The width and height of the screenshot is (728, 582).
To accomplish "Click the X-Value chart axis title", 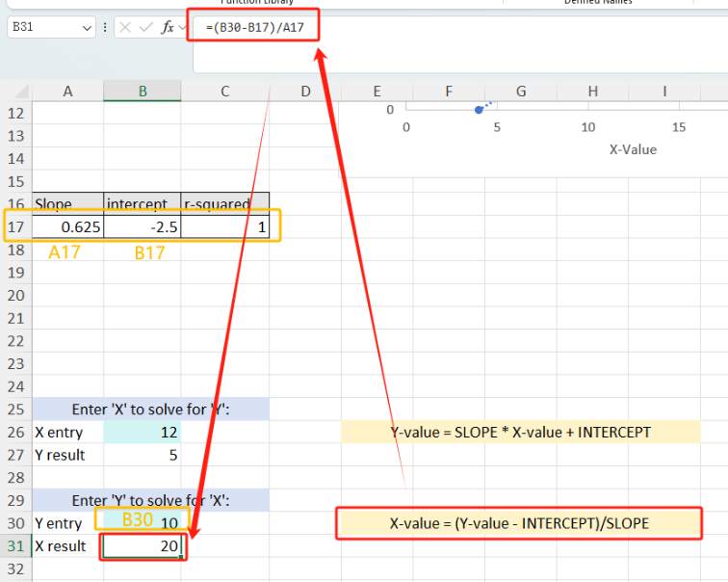I will point(633,149).
